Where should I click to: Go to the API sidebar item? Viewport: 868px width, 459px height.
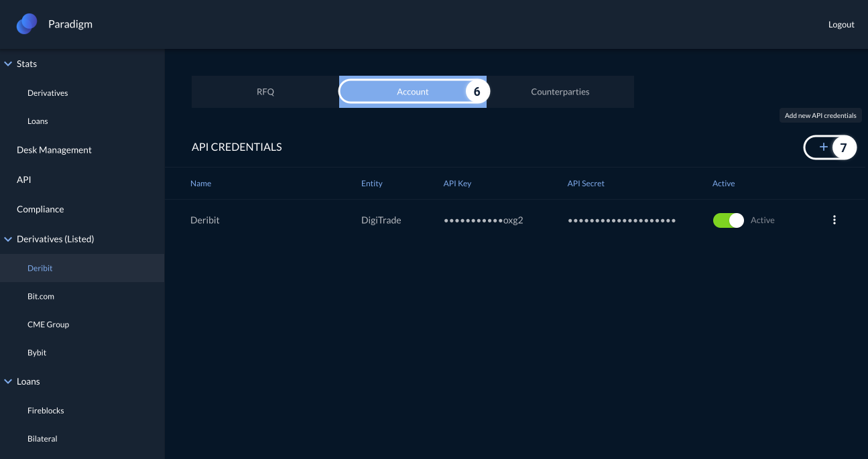24,180
